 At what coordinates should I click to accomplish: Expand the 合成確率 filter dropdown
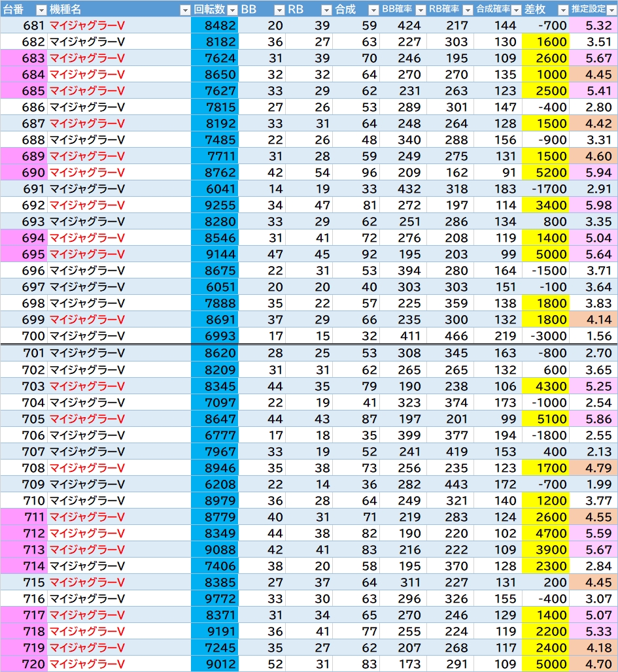(515, 10)
